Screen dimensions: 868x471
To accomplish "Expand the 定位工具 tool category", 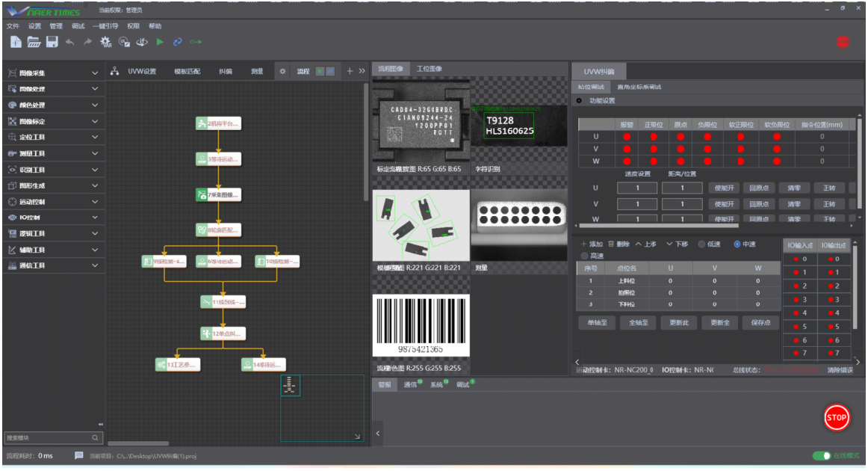I will (53, 137).
